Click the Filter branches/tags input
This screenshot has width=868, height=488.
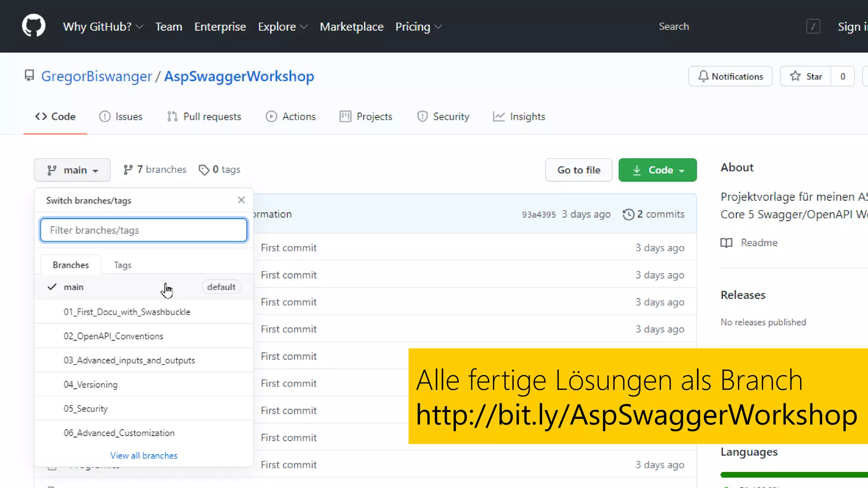[144, 230]
